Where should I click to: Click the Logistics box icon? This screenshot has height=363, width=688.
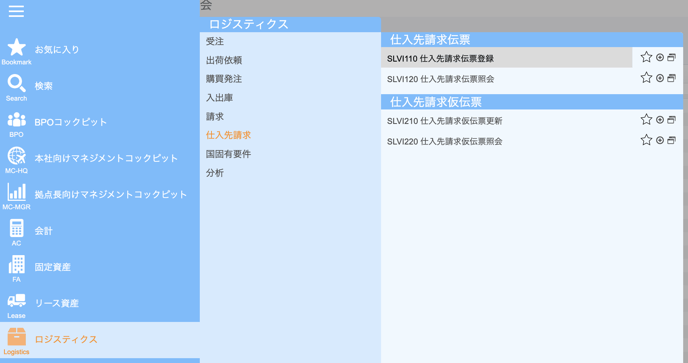[x=17, y=337]
